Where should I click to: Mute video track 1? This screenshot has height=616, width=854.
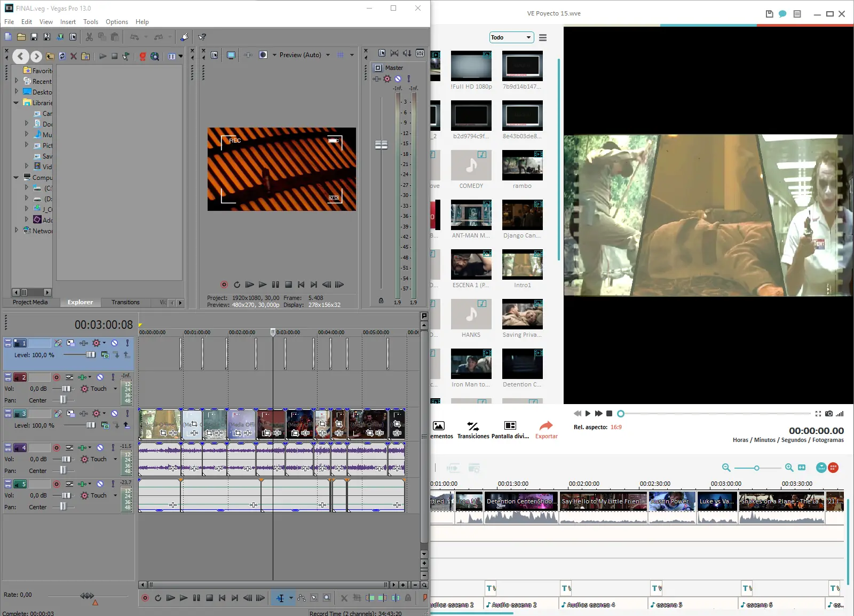(x=114, y=343)
